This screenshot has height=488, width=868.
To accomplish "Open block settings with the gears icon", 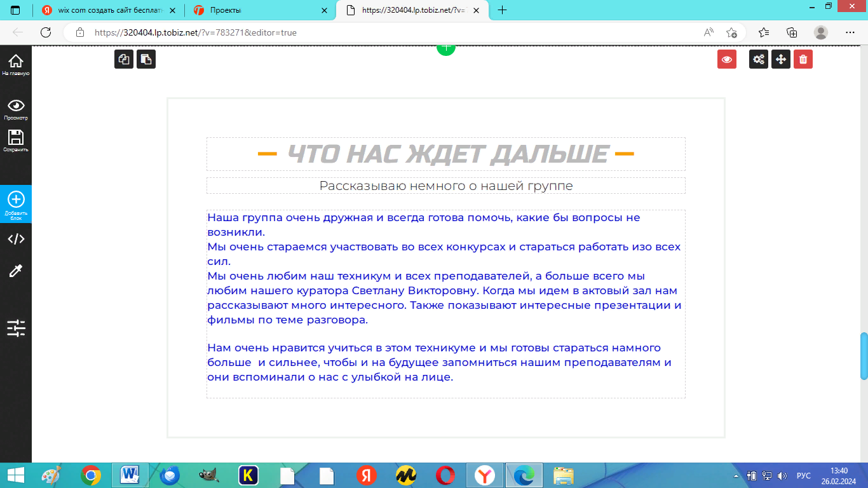I will (x=759, y=59).
